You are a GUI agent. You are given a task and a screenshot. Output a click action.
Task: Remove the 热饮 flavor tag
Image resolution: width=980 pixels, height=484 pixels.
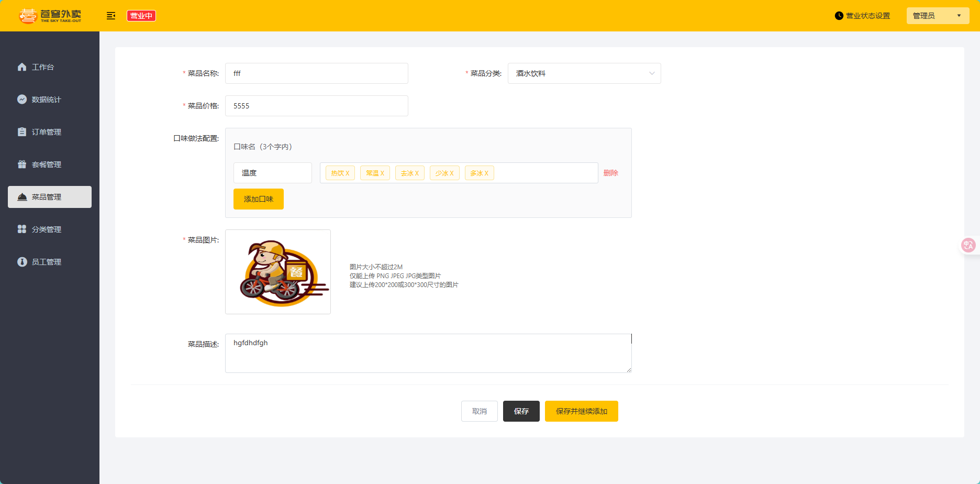click(348, 173)
